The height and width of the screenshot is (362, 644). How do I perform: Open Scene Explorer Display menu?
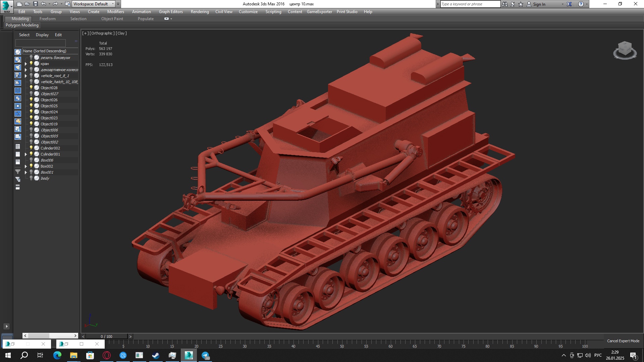coord(42,35)
